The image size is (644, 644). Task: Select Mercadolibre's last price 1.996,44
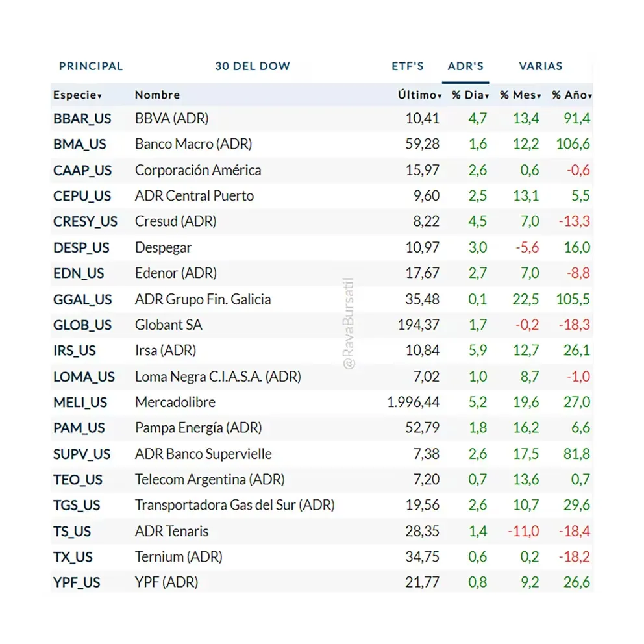tap(413, 402)
